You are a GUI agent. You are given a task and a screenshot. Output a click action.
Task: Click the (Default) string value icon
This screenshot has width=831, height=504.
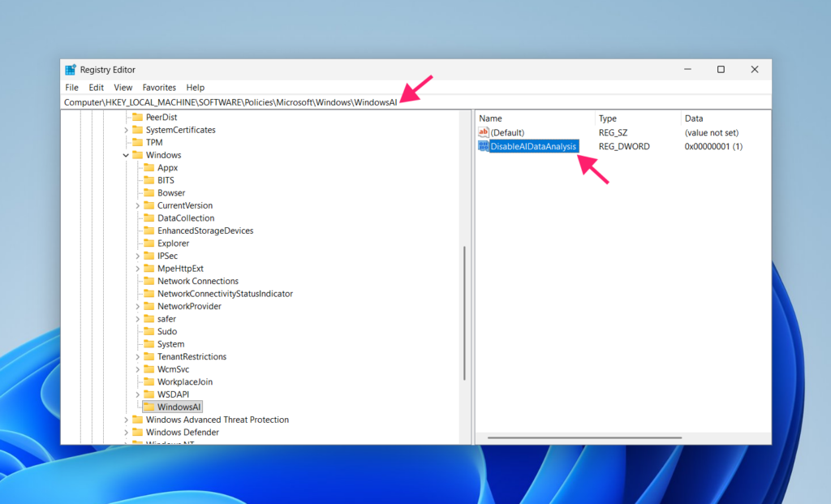click(484, 132)
